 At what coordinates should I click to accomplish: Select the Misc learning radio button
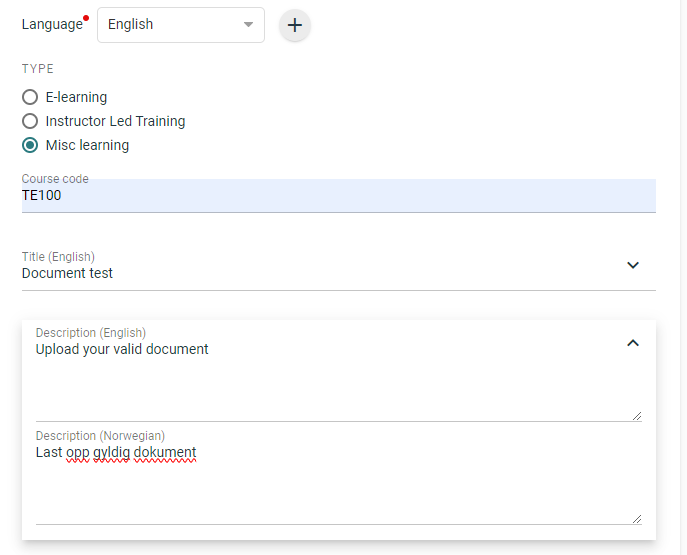click(30, 145)
